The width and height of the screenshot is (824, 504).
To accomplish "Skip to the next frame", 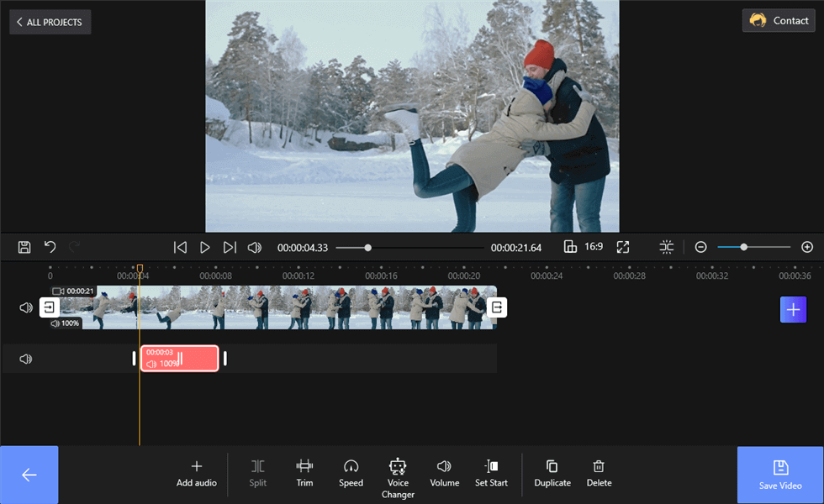I will click(230, 247).
